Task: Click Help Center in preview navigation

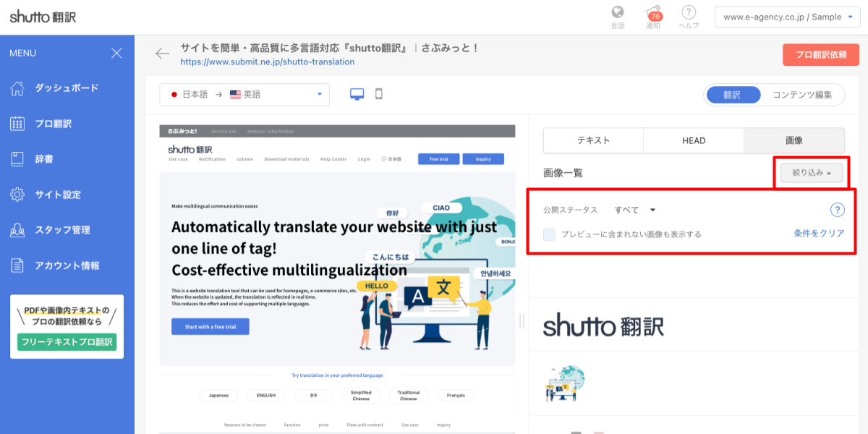Action: [x=335, y=159]
